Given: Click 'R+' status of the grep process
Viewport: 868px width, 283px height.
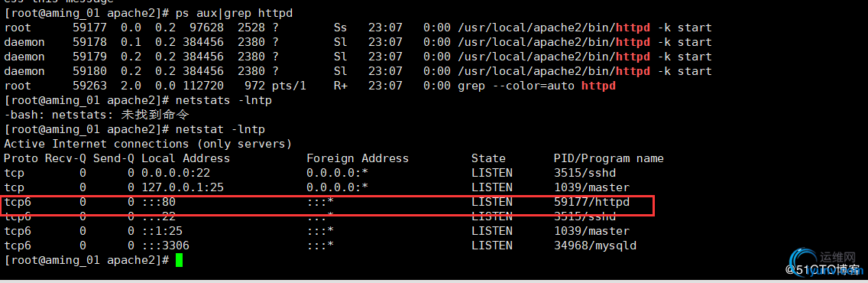Looking at the screenshot, I should click(x=341, y=86).
